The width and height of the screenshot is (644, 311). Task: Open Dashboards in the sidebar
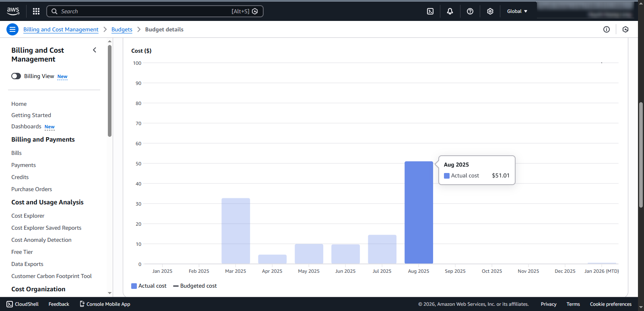tap(26, 126)
